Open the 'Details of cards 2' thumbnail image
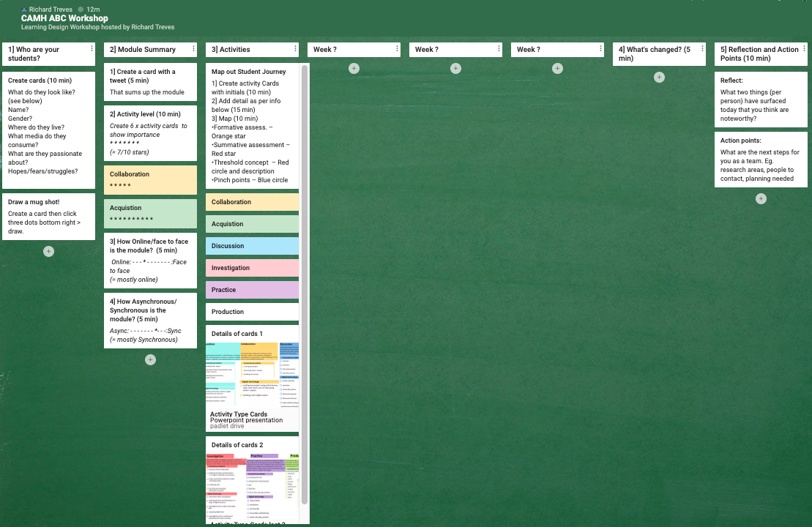 click(252, 487)
